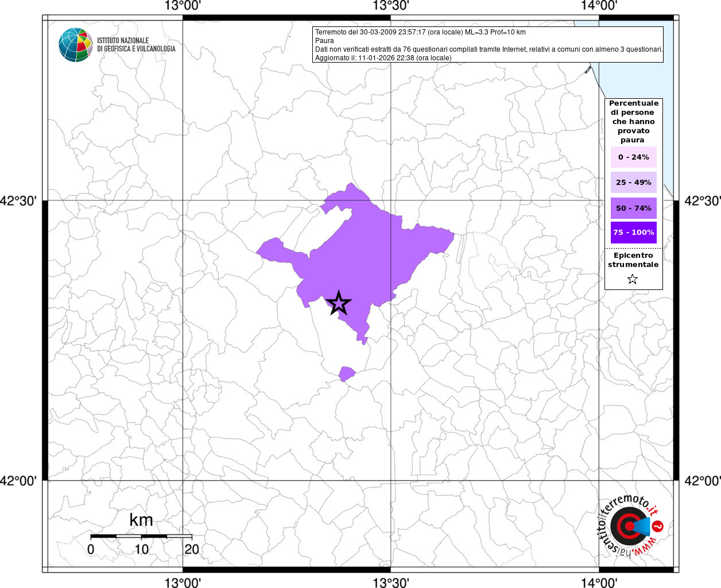This screenshot has height=588, width=721.
Task: Click the bottom axis label 14°00'
Action: (x=599, y=582)
